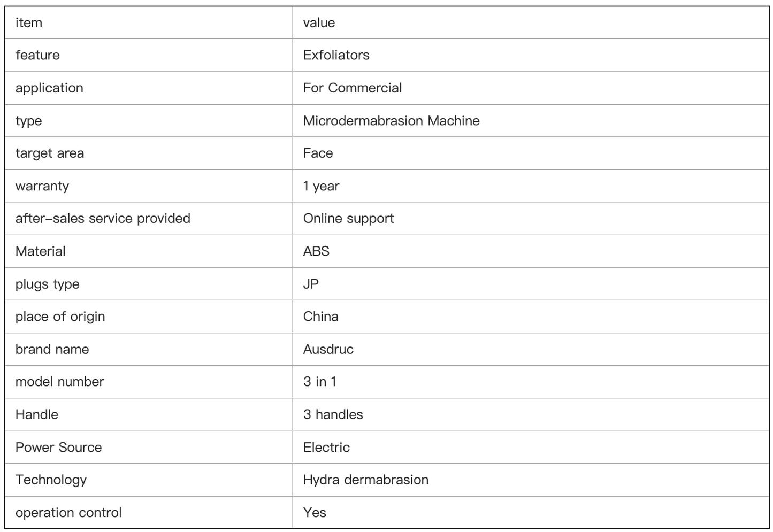Select 'Microdermabrasion Machine' type text
The width and height of the screenshot is (773, 532).
pyautogui.click(x=391, y=121)
